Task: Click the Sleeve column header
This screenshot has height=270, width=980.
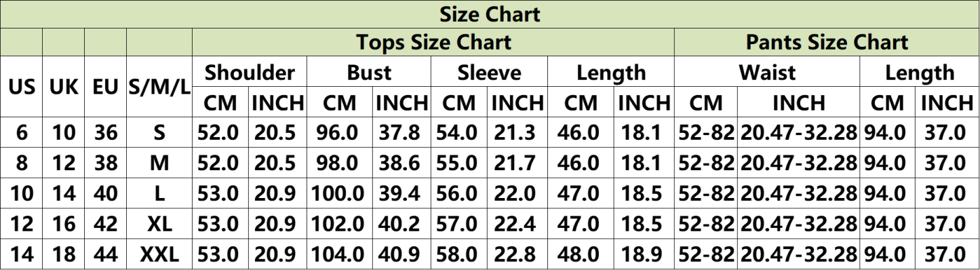Action: (489, 72)
